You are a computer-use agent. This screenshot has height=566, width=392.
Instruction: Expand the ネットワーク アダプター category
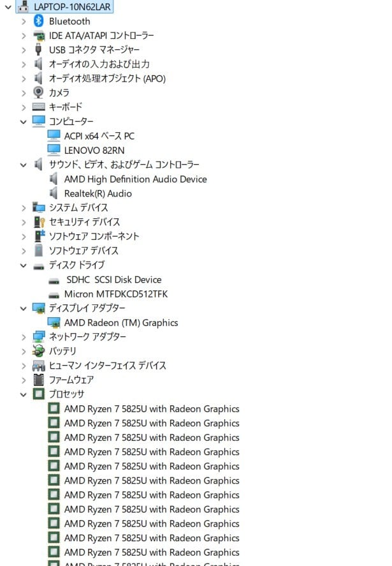pyautogui.click(x=24, y=337)
